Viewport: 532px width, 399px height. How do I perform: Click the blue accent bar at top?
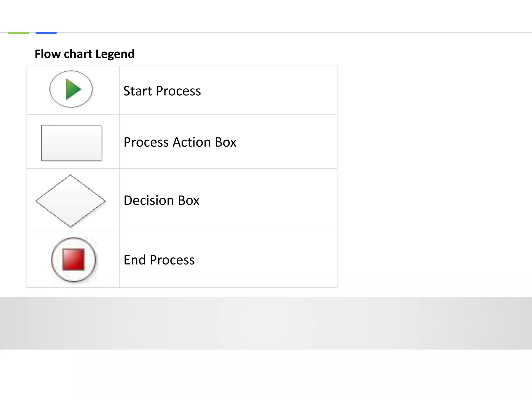pyautogui.click(x=46, y=33)
